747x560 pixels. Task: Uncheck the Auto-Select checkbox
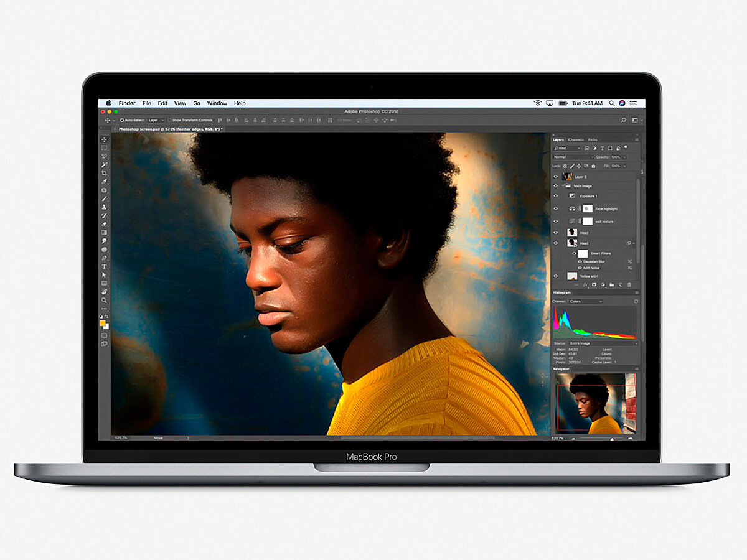pyautogui.click(x=122, y=120)
